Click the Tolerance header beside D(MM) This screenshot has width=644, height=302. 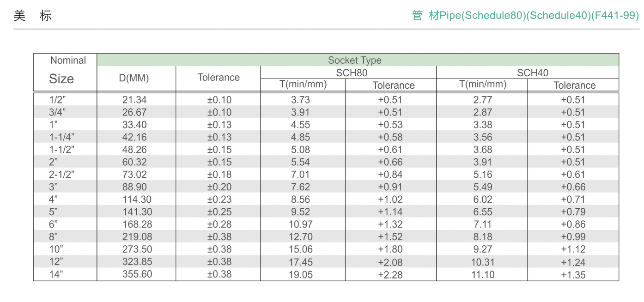tap(219, 78)
